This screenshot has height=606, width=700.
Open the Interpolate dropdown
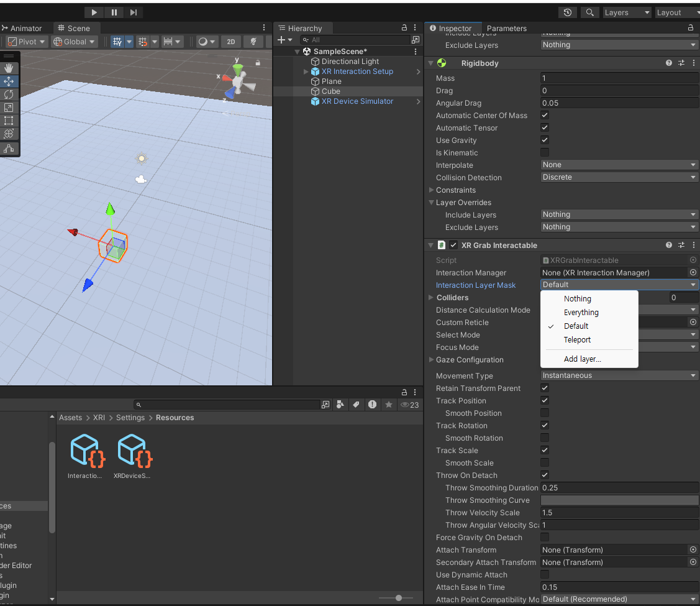click(x=619, y=165)
